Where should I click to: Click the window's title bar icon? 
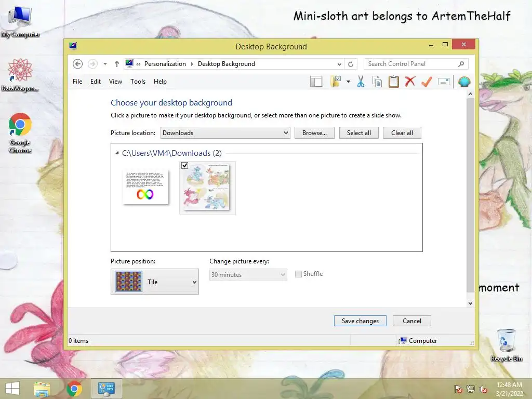click(x=73, y=46)
